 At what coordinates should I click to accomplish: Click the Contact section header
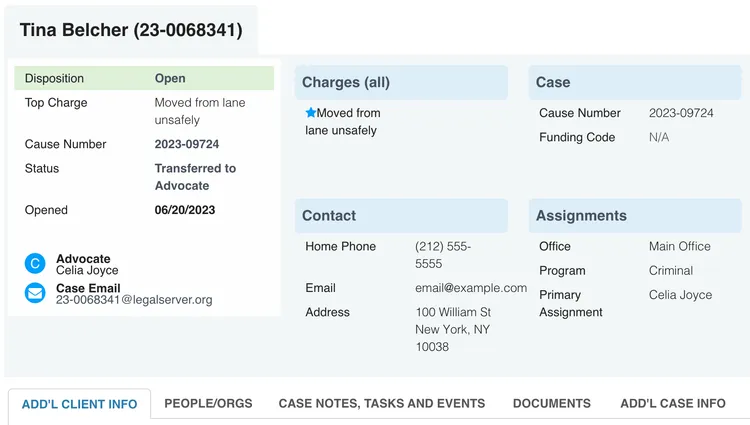329,216
